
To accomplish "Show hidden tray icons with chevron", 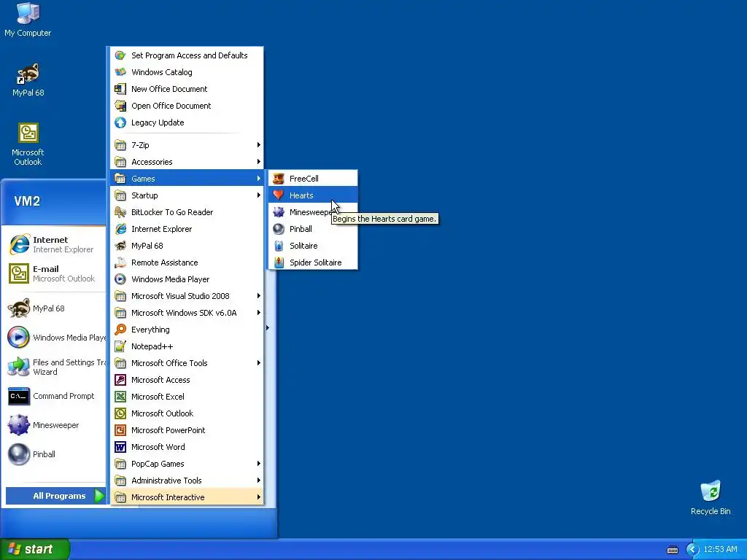I will click(x=692, y=550).
